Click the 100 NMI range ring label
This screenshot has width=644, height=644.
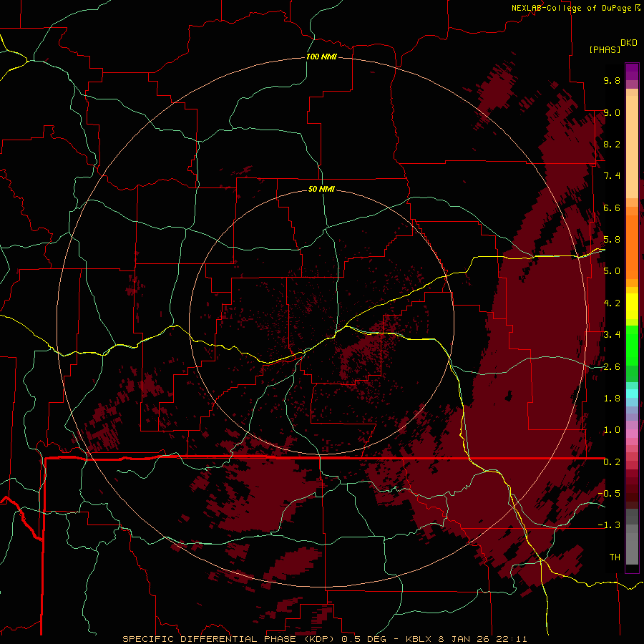point(321,57)
